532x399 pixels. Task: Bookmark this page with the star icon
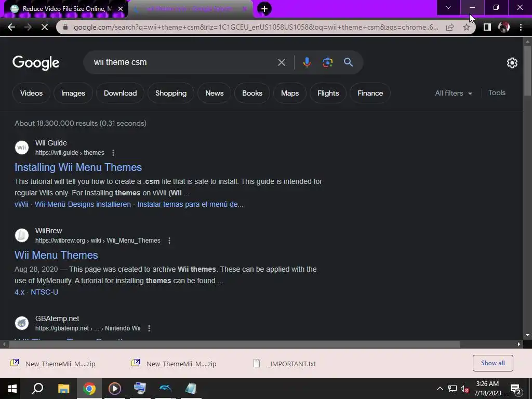point(467,27)
